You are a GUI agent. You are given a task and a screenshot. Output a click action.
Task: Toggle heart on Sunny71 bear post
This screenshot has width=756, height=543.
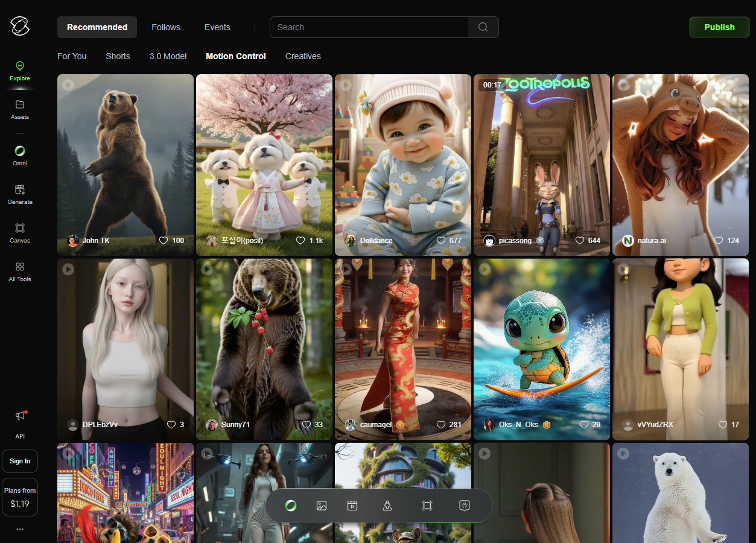(x=307, y=424)
